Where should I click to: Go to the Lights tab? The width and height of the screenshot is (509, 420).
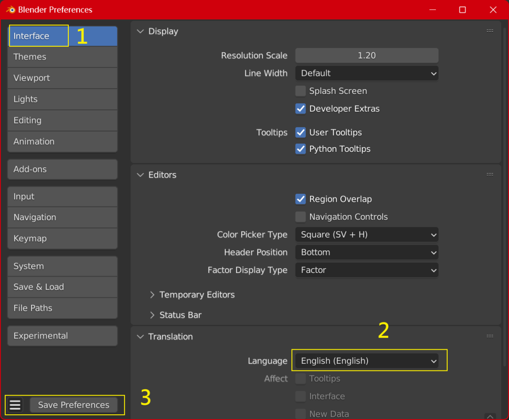click(x=63, y=99)
